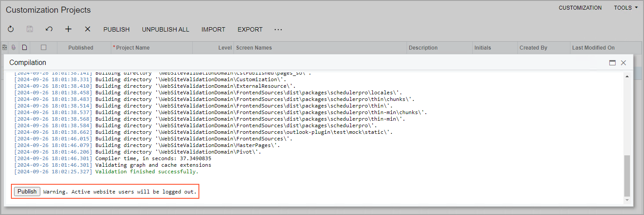Close the Compilation dialog
Viewport: 644px width, 215px height.
pyautogui.click(x=623, y=63)
